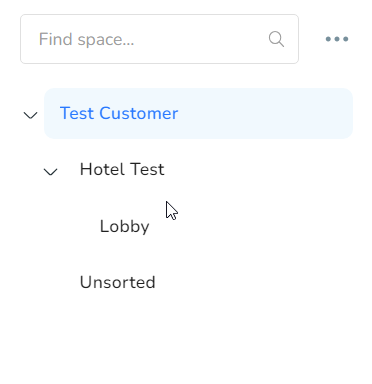Screen dimensions: 372x384
Task: Click the Find space placeholder text
Action: click(86, 40)
